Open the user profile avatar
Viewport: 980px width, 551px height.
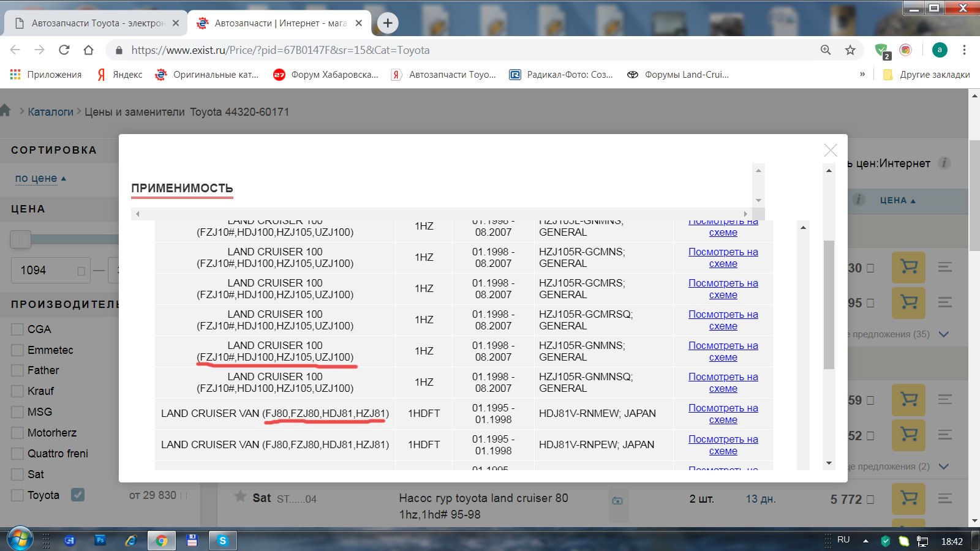[x=940, y=50]
